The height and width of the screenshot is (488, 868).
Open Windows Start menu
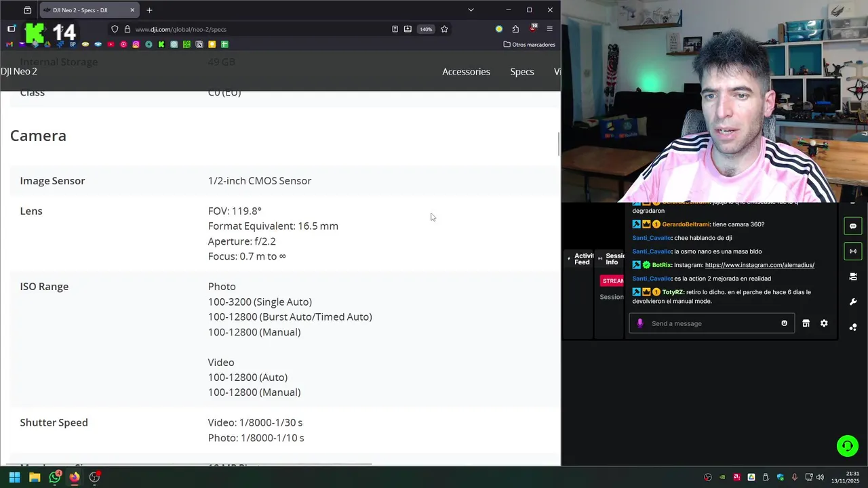tap(14, 477)
